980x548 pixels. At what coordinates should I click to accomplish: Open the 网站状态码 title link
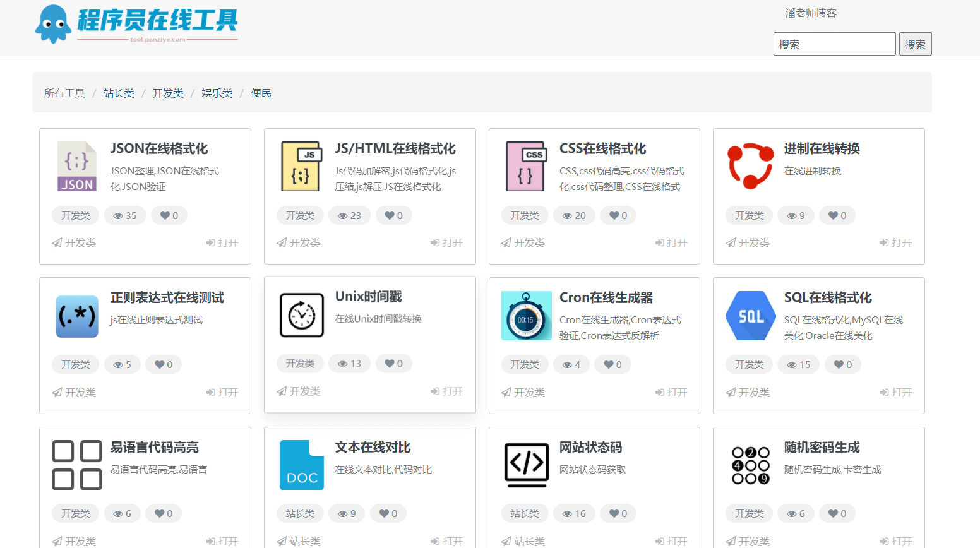591,447
